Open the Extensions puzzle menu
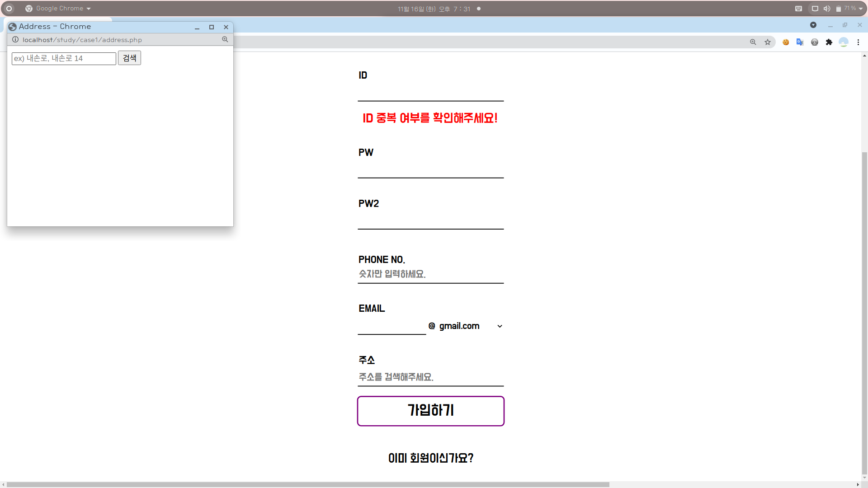 (829, 42)
